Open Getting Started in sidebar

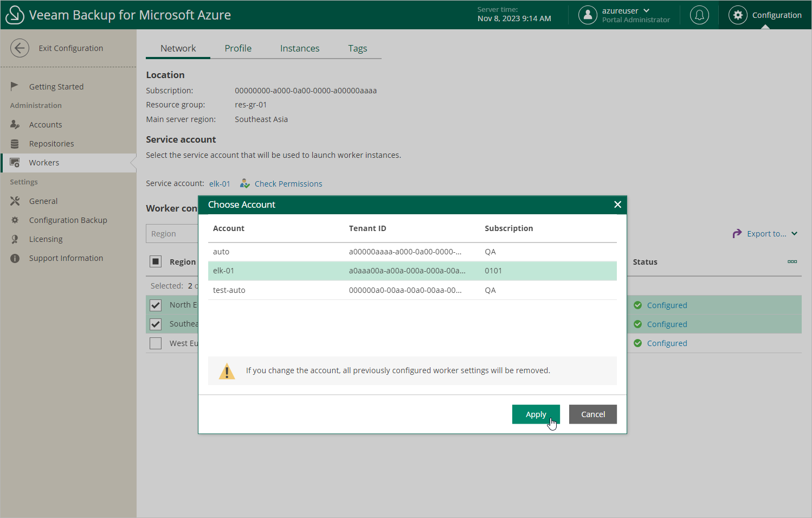56,87
